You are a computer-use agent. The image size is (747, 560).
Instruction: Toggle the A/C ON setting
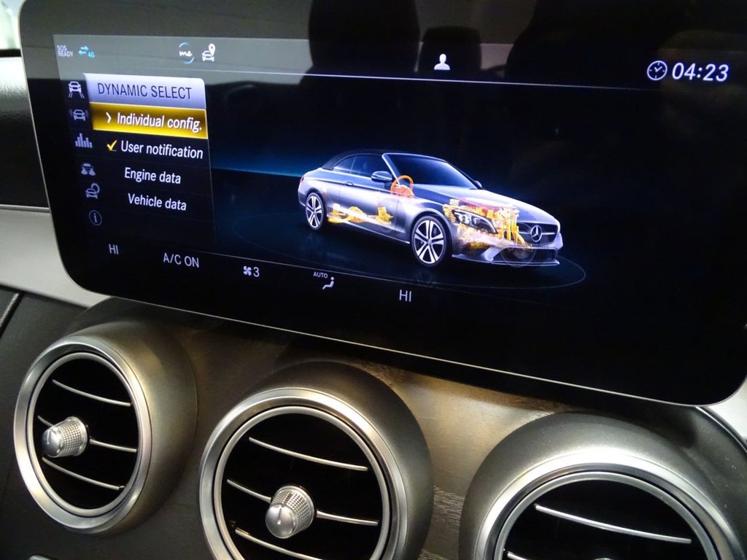pyautogui.click(x=181, y=262)
